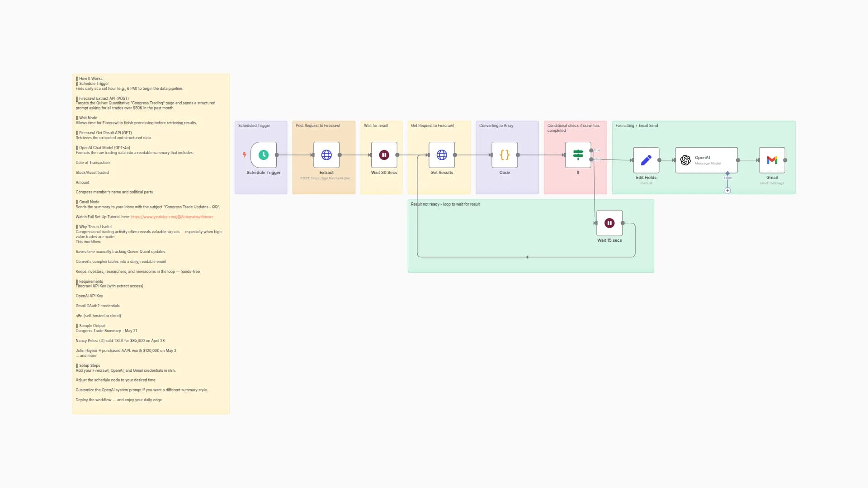The height and width of the screenshot is (488, 868).
Task: Open the YouTube Automatewithmarc tutorial link
Action: [172, 217]
